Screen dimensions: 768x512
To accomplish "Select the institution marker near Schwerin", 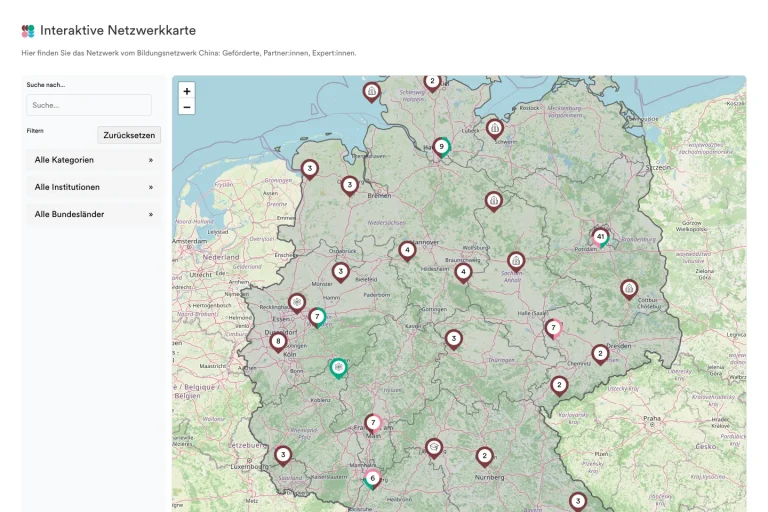I will [495, 129].
